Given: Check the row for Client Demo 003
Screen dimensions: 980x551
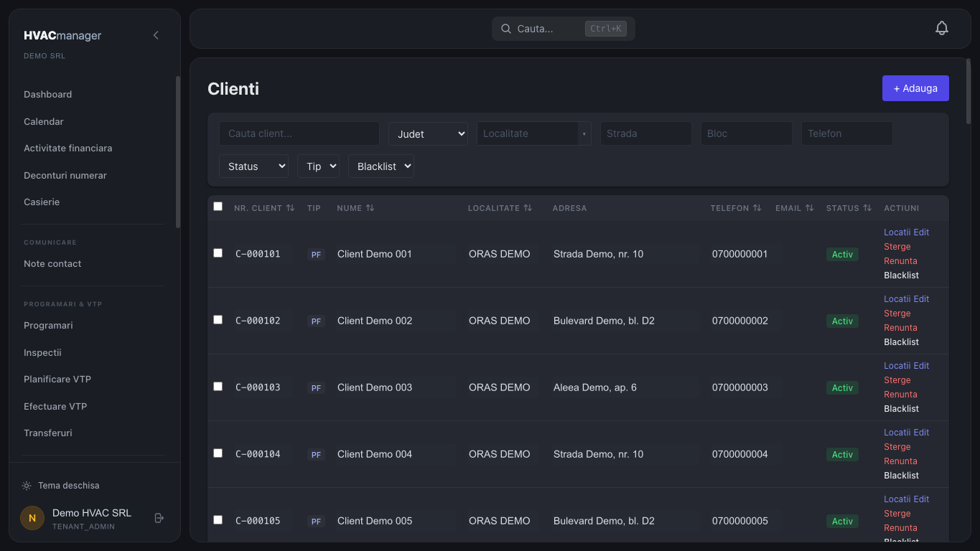Looking at the screenshot, I should click(218, 387).
